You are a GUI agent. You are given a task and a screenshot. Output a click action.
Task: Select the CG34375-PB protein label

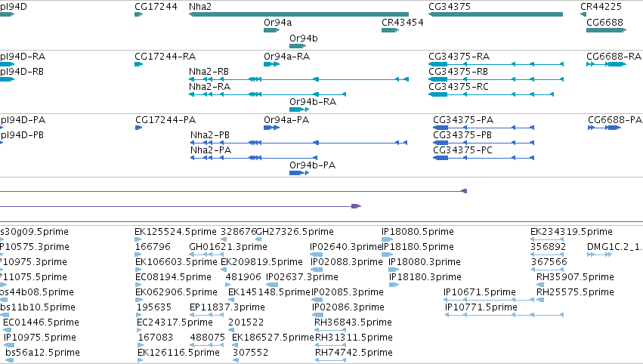pyautogui.click(x=462, y=135)
